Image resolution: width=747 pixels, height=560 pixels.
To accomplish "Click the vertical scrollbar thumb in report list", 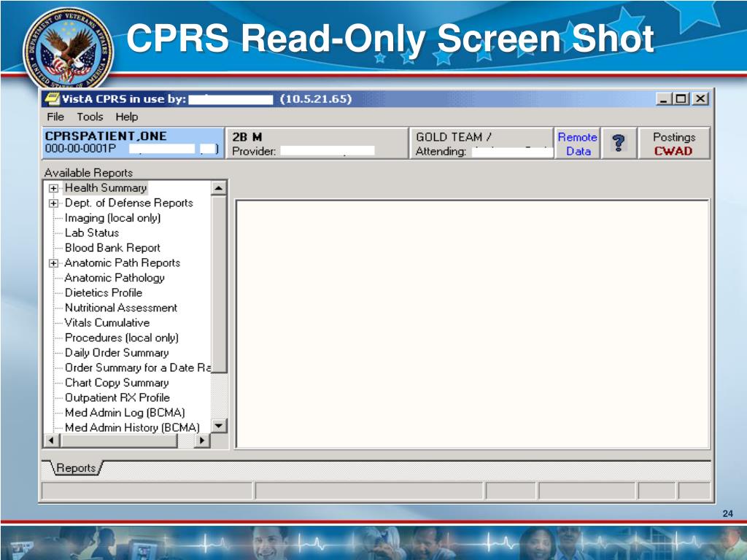I will tap(219, 284).
